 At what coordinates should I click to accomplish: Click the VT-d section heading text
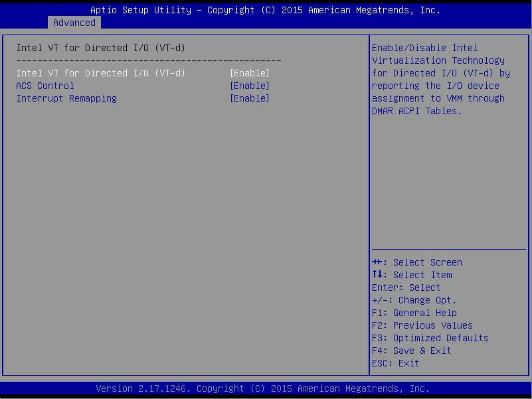click(101, 48)
